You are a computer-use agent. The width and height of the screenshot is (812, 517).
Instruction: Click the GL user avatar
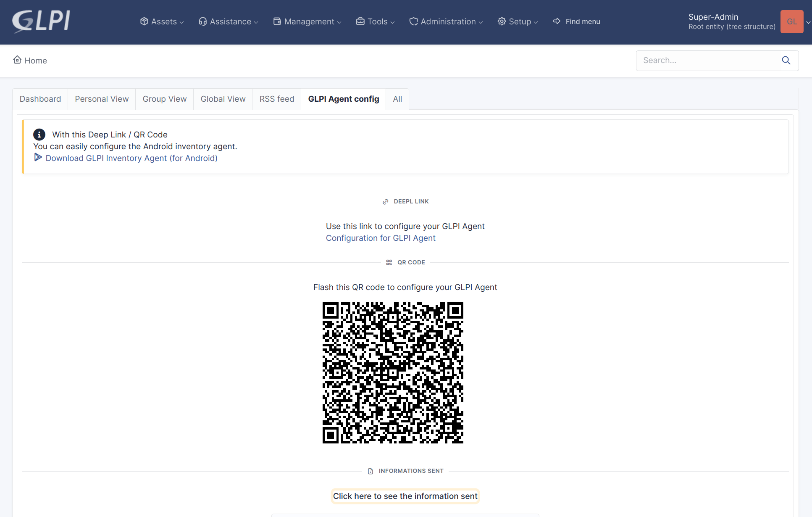(x=791, y=21)
